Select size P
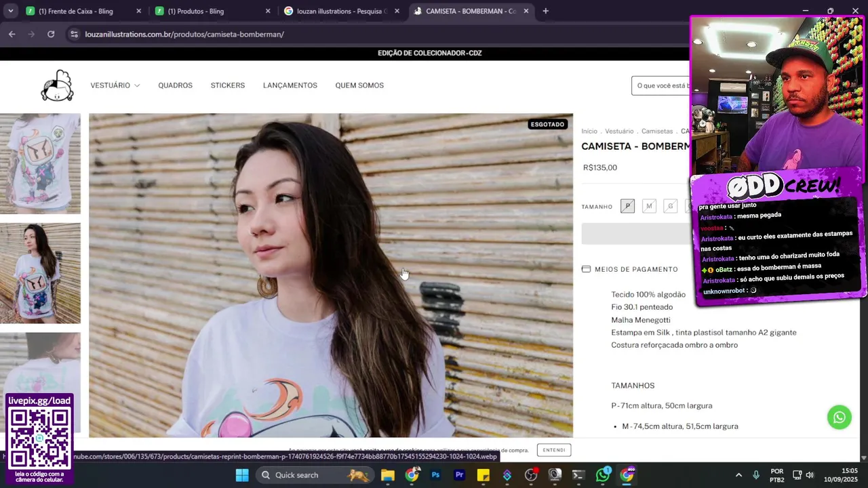This screenshot has width=868, height=488. 627,206
